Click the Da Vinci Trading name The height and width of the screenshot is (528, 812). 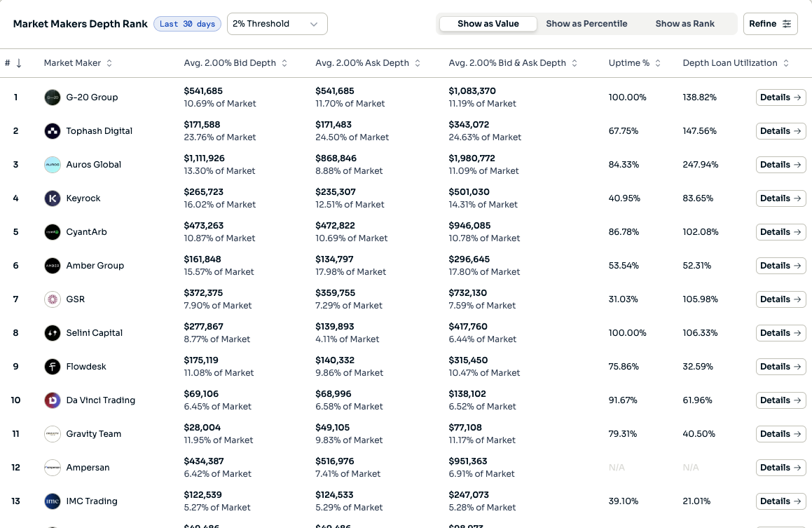100,400
